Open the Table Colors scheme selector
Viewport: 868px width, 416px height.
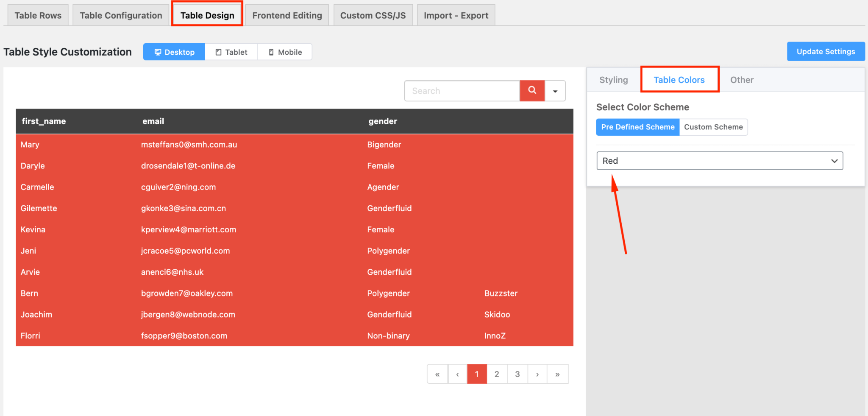679,80
